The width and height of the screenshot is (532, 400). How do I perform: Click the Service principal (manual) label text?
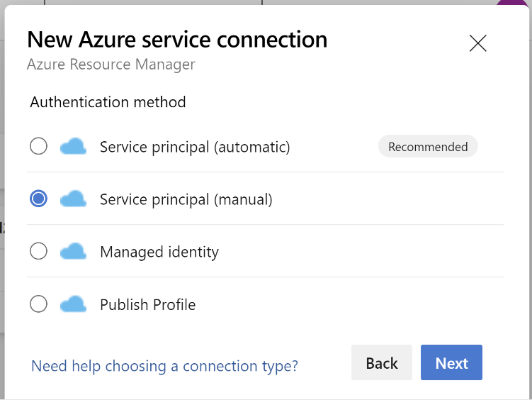point(186,200)
